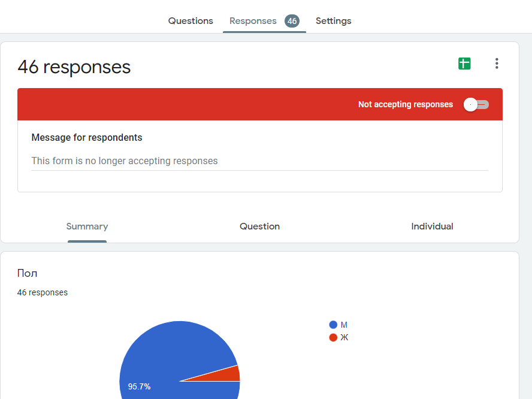Open the Individual responses tab
532x399 pixels.
click(x=433, y=226)
